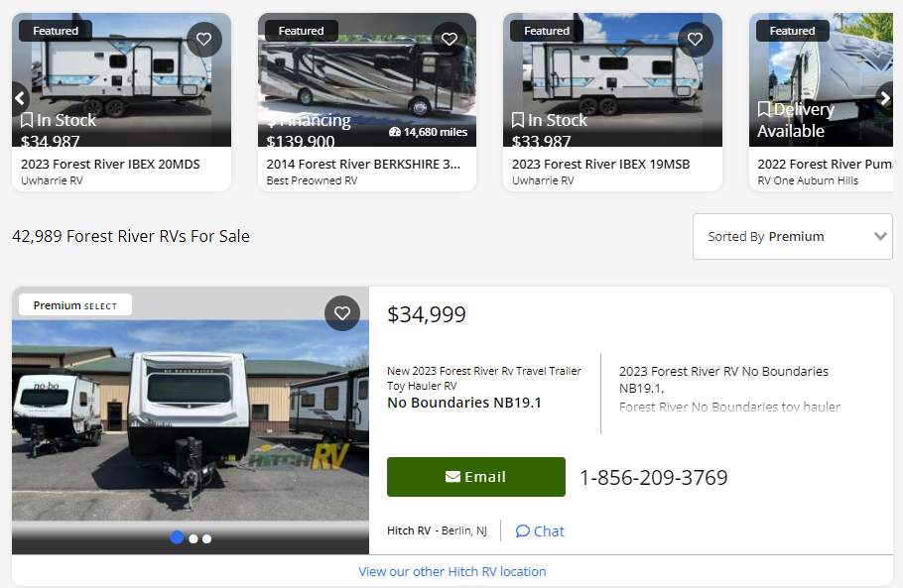Click Delivery Available bookmark icon
This screenshot has height=588, width=903.
coord(764,109)
